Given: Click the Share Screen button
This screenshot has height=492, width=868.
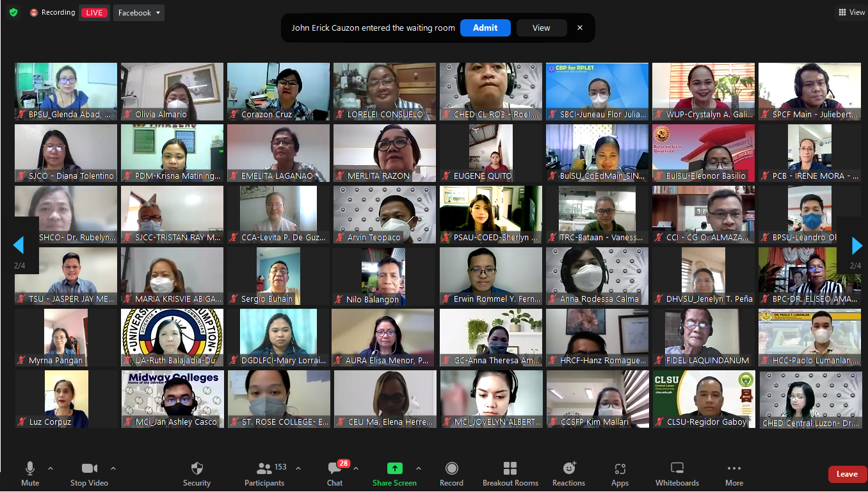Looking at the screenshot, I should click(x=395, y=474).
